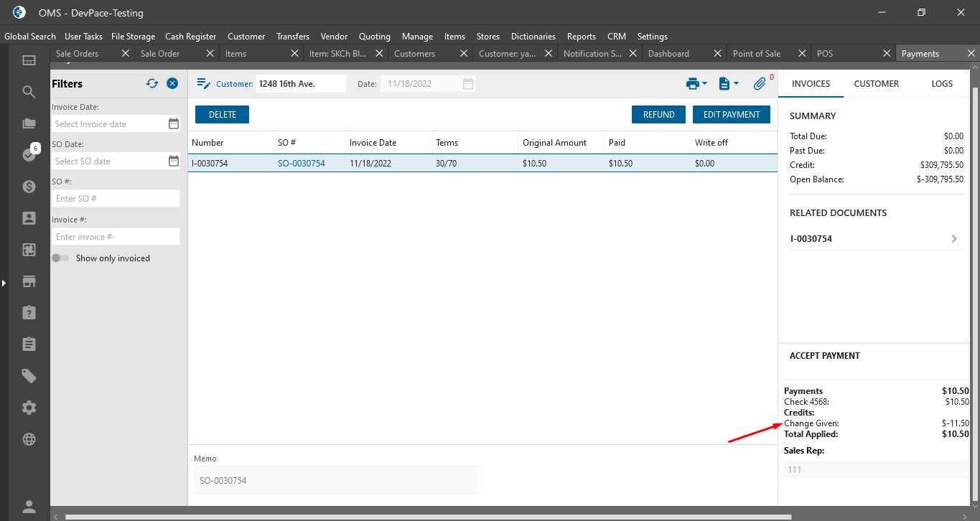This screenshot has width=980, height=521.
Task: Open the SO-0030754 link
Action: 302,164
